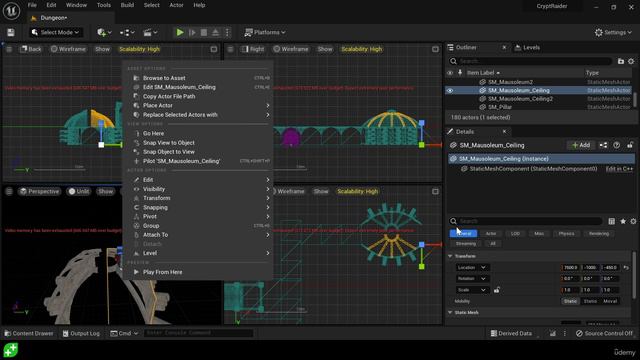This screenshot has width=640, height=360.
Task: Open Details help documentation icon
Action: click(x=617, y=145)
